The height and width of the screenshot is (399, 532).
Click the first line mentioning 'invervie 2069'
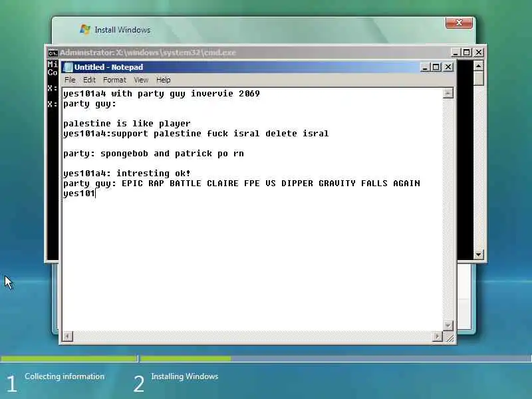[x=162, y=94]
